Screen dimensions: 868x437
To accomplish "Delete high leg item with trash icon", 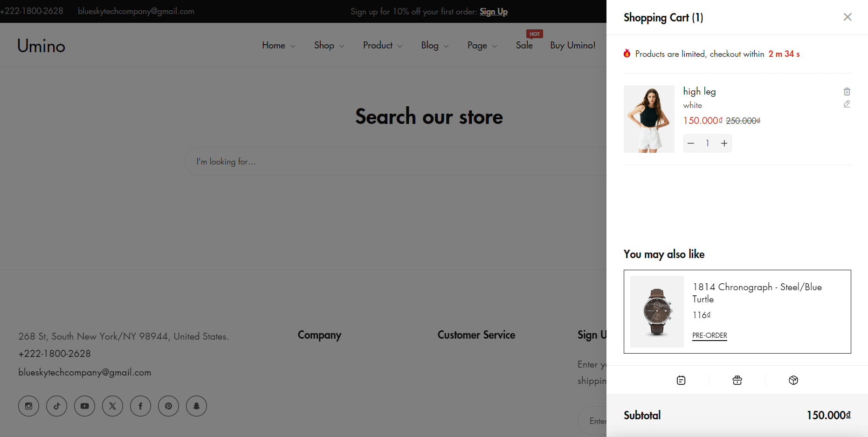I will tap(847, 92).
